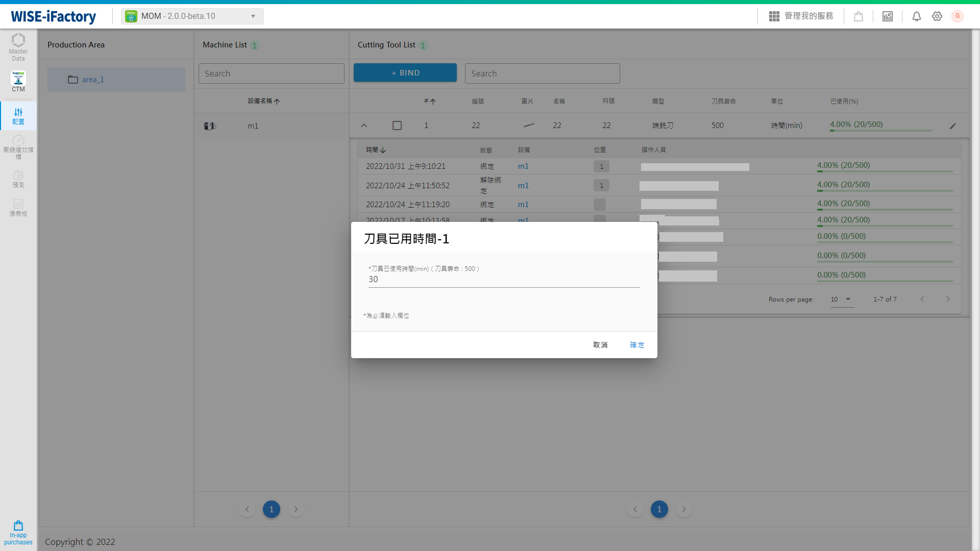Toggle the 設備名稱 sort arrow
This screenshot has width=980, height=551.
(264, 101)
